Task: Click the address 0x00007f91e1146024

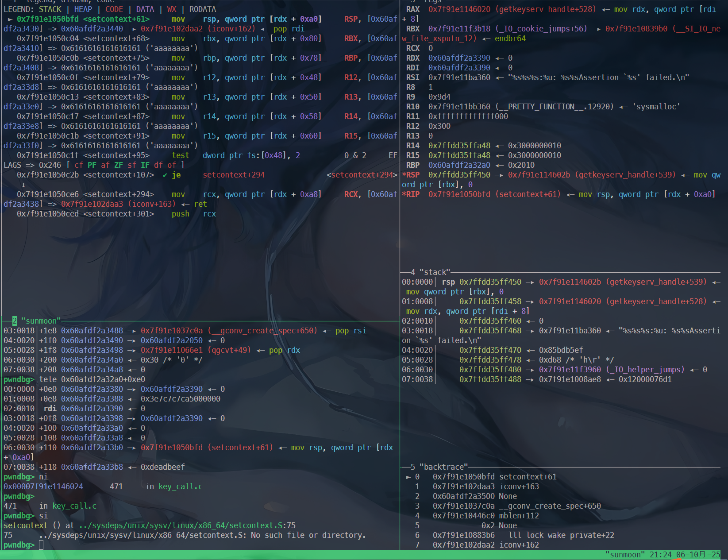Action: [x=43, y=487]
